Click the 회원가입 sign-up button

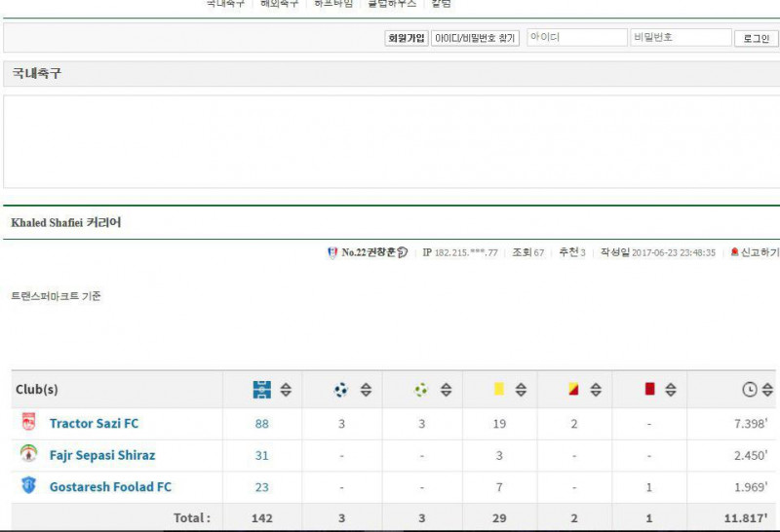pyautogui.click(x=407, y=38)
